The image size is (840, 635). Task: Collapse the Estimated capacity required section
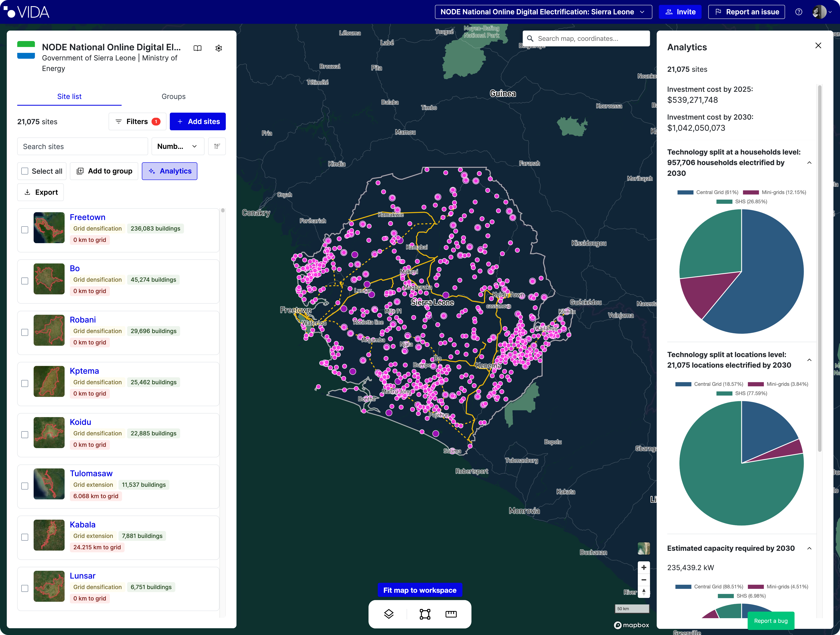click(809, 548)
